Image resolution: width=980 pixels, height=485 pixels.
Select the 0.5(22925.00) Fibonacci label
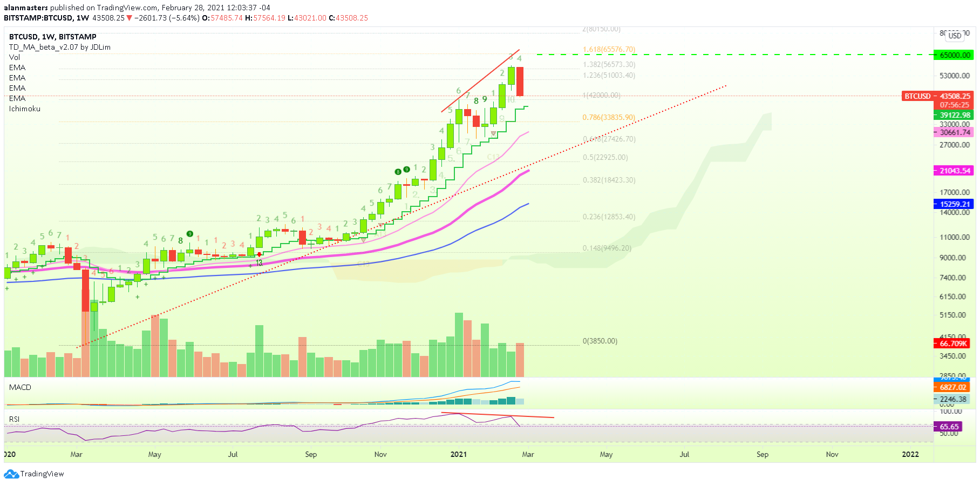[x=605, y=157]
